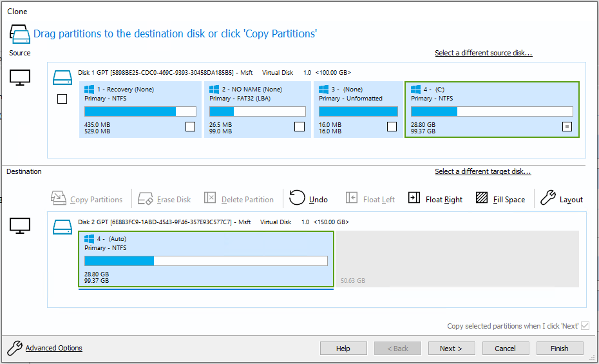Click the Disk 1 source drive icon

tap(62, 78)
